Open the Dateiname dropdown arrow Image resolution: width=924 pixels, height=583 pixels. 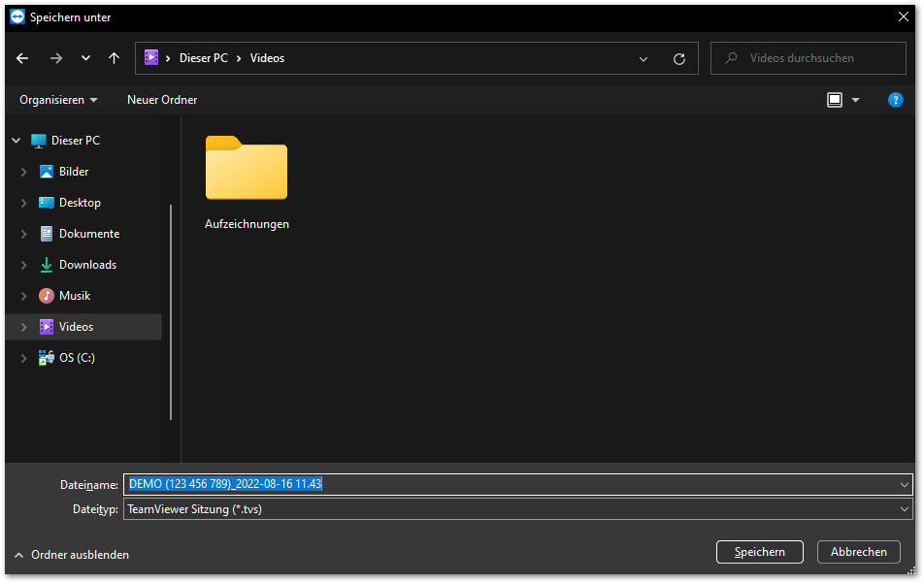click(x=904, y=485)
